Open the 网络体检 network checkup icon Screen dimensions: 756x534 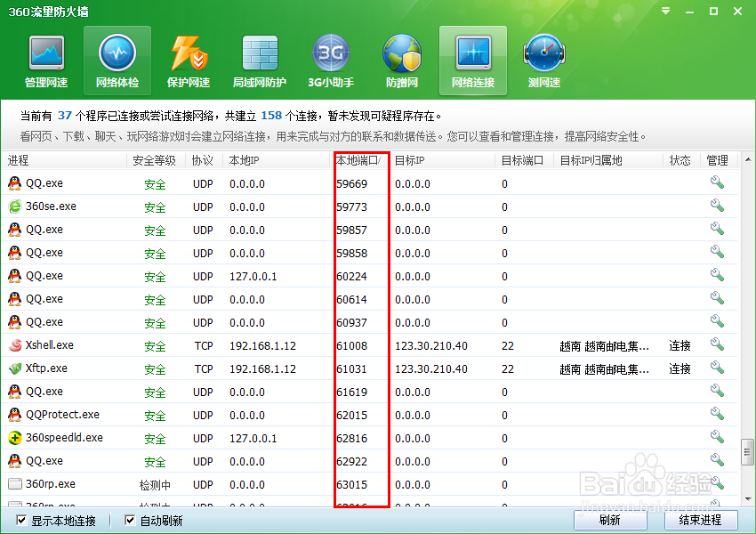click(x=117, y=61)
